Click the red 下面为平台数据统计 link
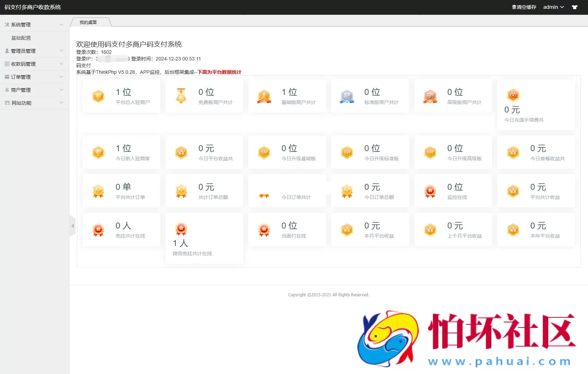 pos(219,72)
